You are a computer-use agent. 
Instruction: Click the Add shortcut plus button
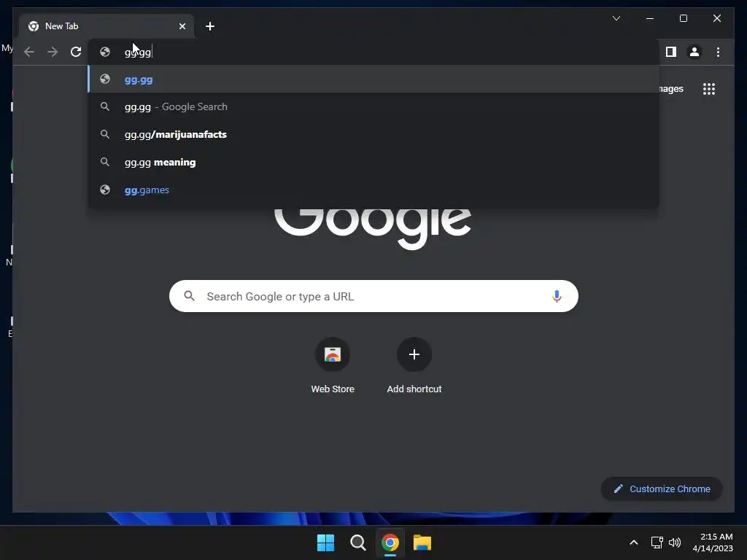(414, 354)
